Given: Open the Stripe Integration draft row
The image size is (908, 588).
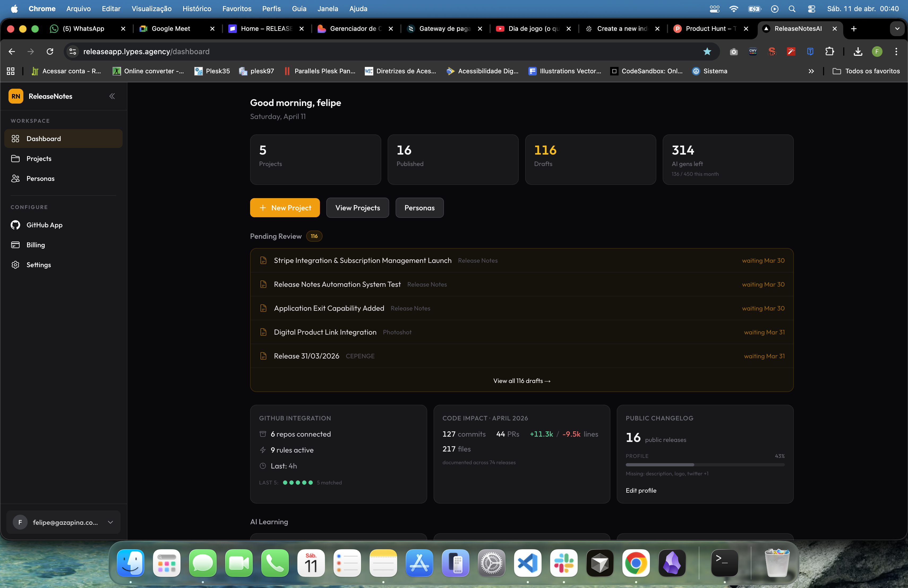Looking at the screenshot, I should coord(362,260).
